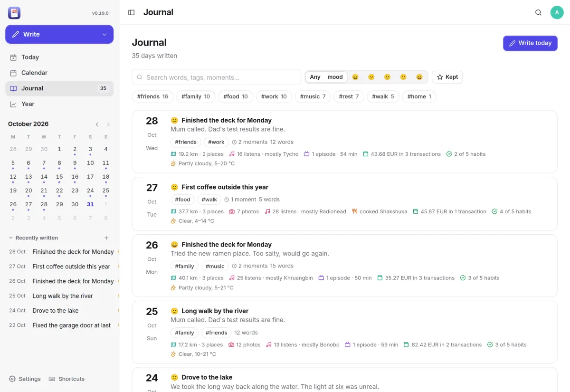This screenshot has height=392, width=570.
Task: Focus the Search words, tags, moments field
Action: 217,77
